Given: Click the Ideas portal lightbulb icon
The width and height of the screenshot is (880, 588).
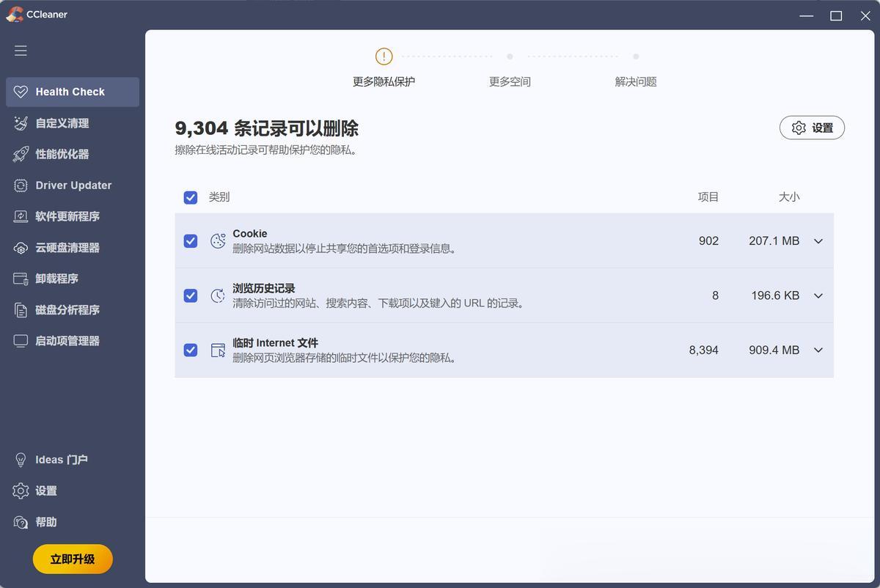Looking at the screenshot, I should tap(21, 460).
